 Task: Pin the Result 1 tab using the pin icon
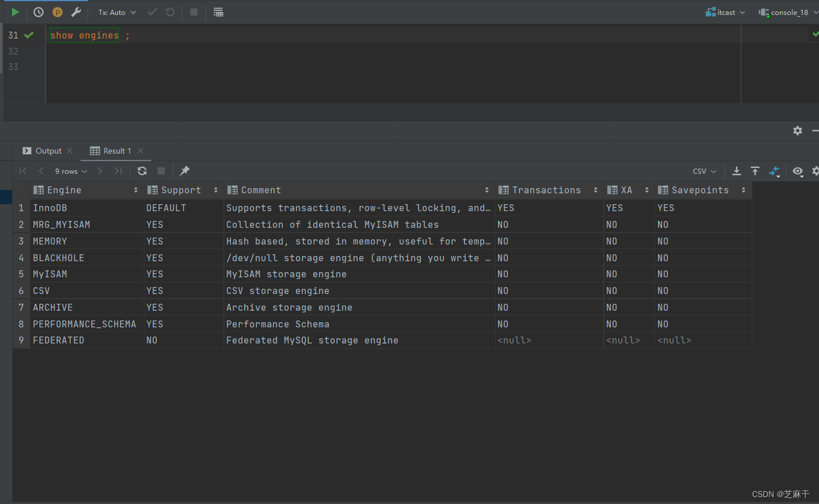pyautogui.click(x=184, y=171)
